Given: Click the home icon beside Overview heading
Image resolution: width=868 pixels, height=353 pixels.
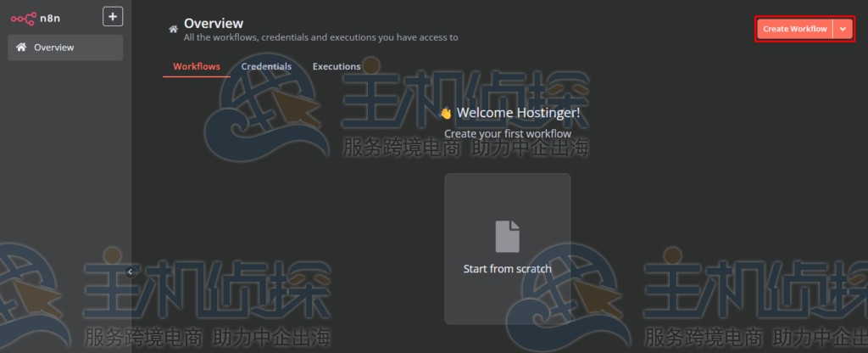Looking at the screenshot, I should 173,30.
